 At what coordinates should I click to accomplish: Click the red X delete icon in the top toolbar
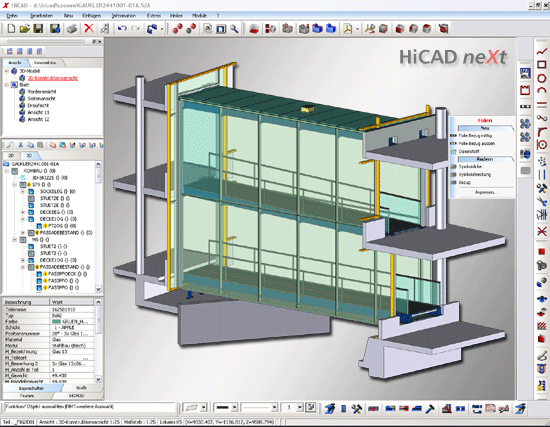tap(89, 28)
